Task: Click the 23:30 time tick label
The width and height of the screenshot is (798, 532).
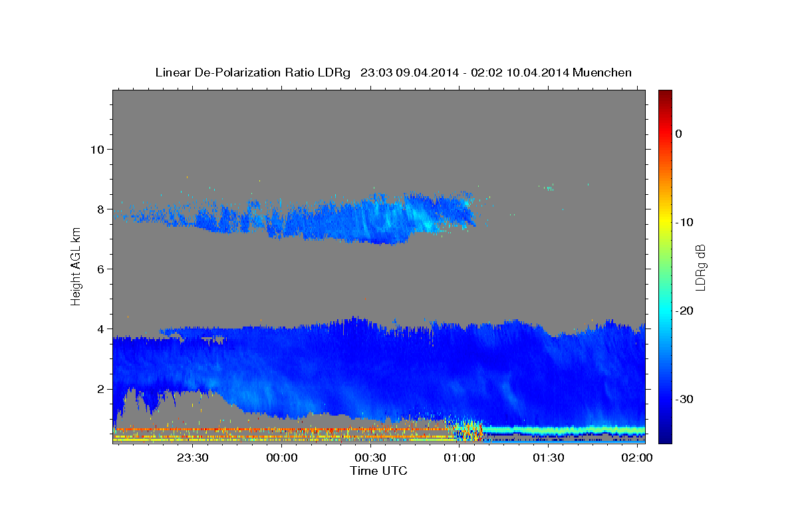Action: point(193,458)
